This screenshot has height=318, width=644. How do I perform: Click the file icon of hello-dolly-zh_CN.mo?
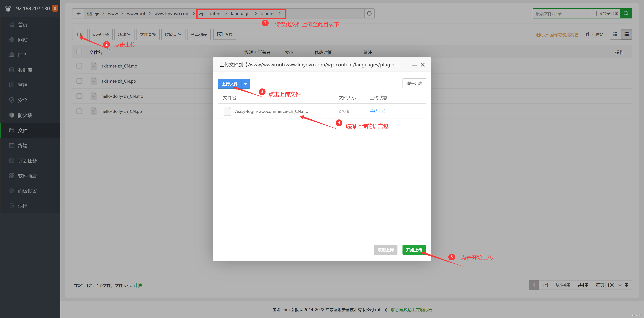(x=94, y=96)
